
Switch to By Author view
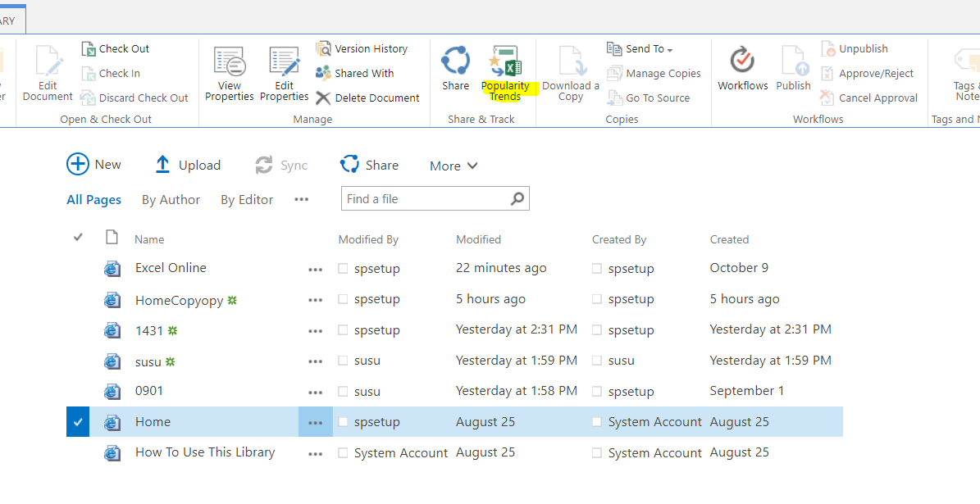[x=171, y=200]
